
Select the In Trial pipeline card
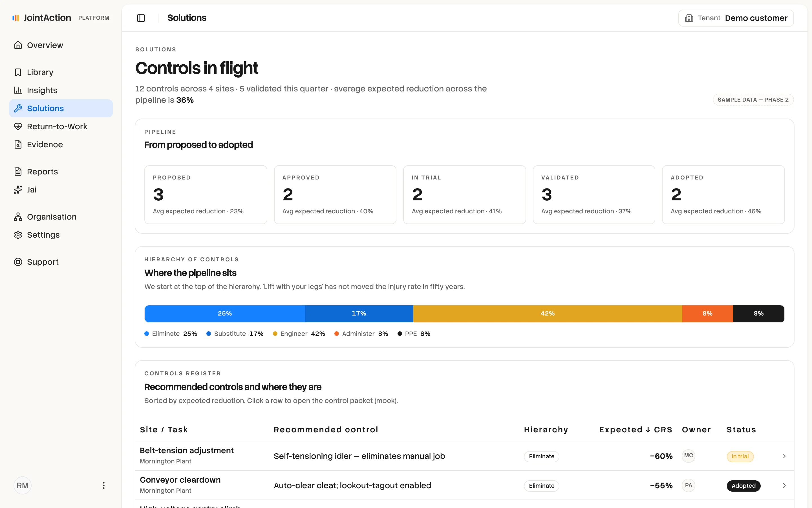click(x=464, y=194)
